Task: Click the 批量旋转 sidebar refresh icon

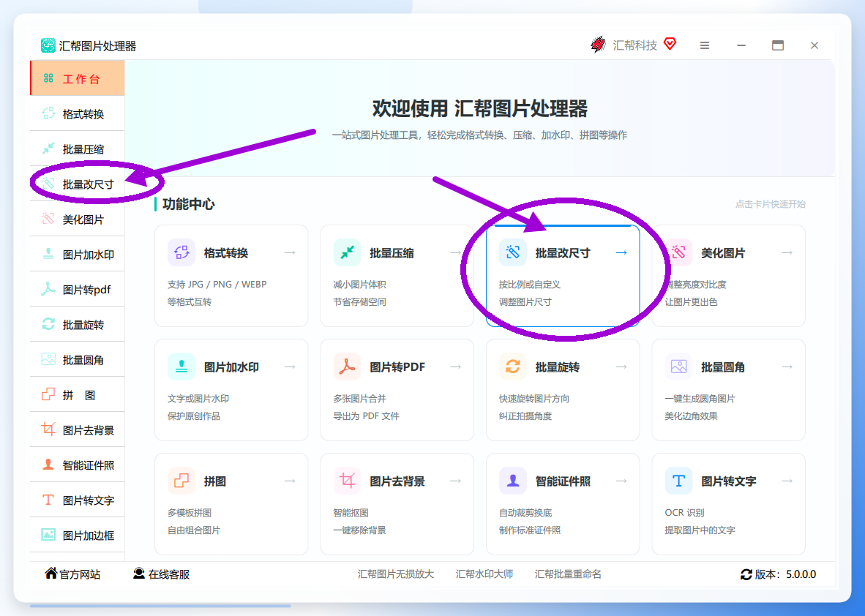Action: pyautogui.click(x=48, y=324)
